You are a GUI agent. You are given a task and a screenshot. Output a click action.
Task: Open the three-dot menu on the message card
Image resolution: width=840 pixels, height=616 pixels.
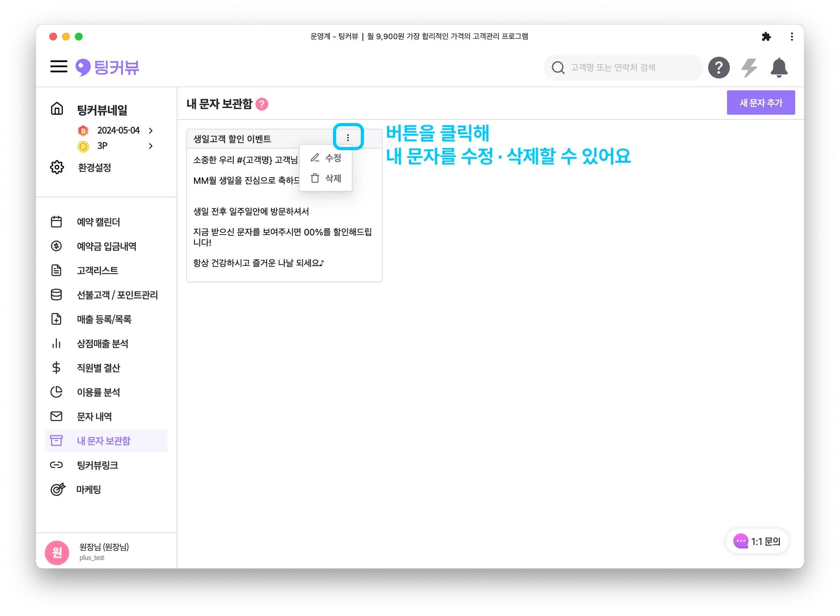348,138
